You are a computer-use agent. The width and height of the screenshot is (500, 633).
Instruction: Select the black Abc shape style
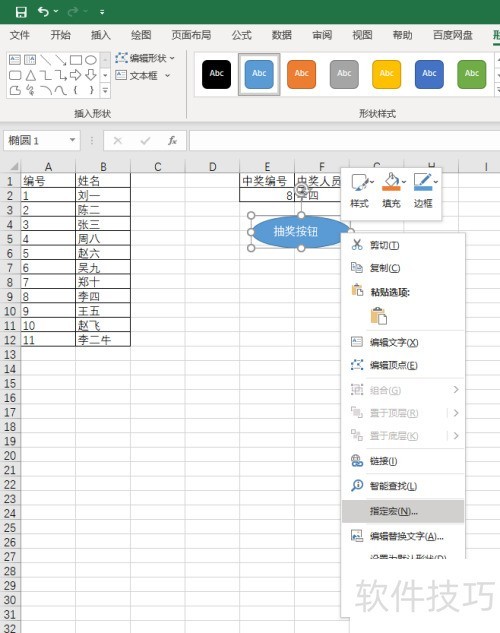(x=217, y=74)
